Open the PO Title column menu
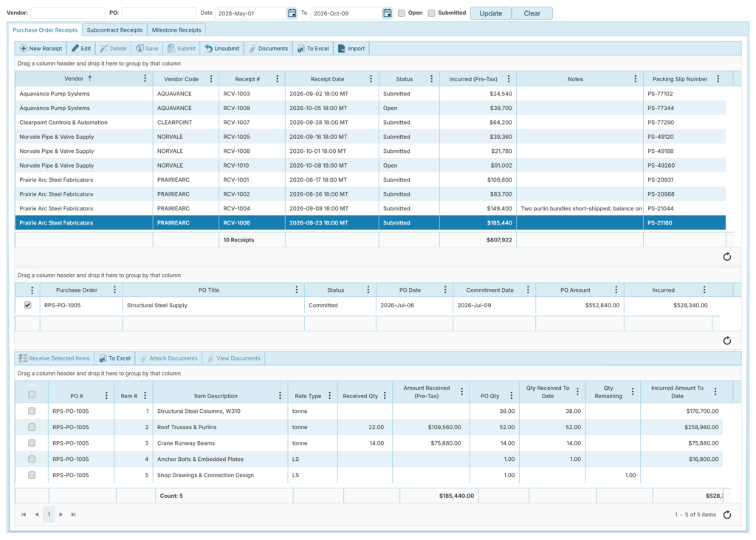 297,290
